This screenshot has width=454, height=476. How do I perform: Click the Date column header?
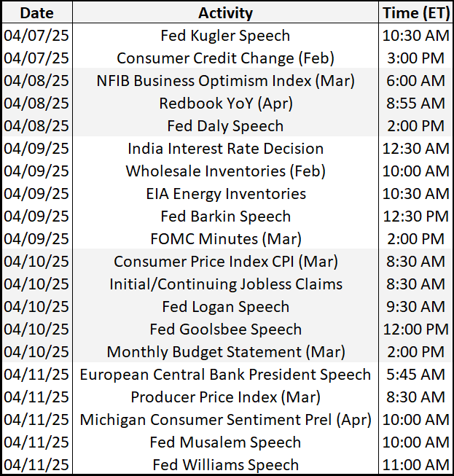[x=37, y=13]
